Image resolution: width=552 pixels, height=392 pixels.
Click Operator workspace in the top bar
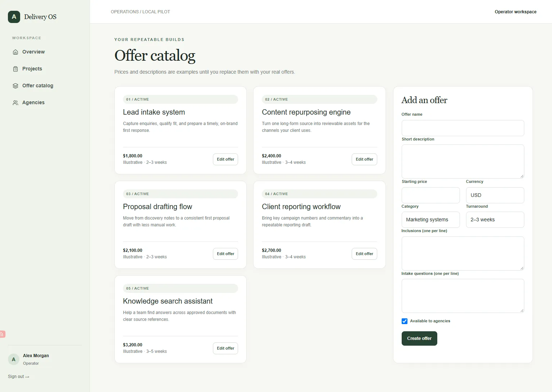pyautogui.click(x=515, y=12)
